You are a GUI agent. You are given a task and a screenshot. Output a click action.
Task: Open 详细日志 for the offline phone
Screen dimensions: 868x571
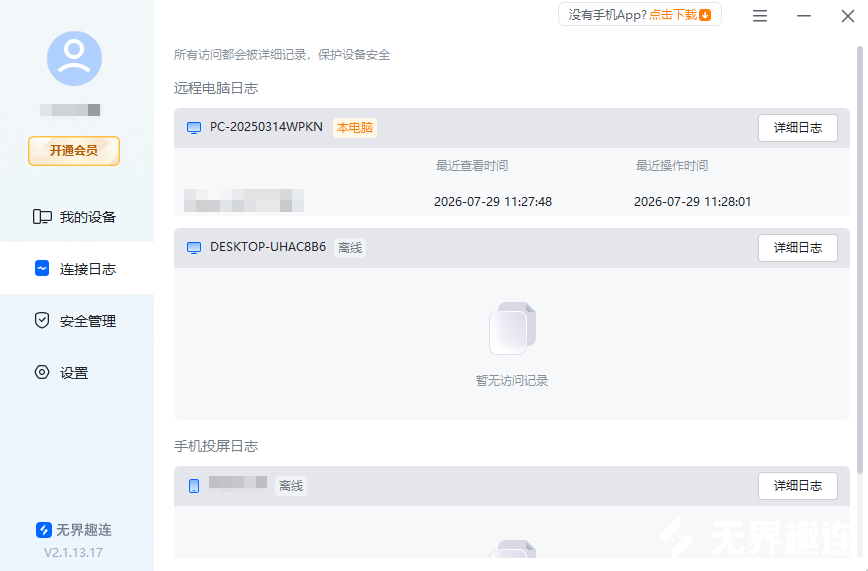click(798, 486)
